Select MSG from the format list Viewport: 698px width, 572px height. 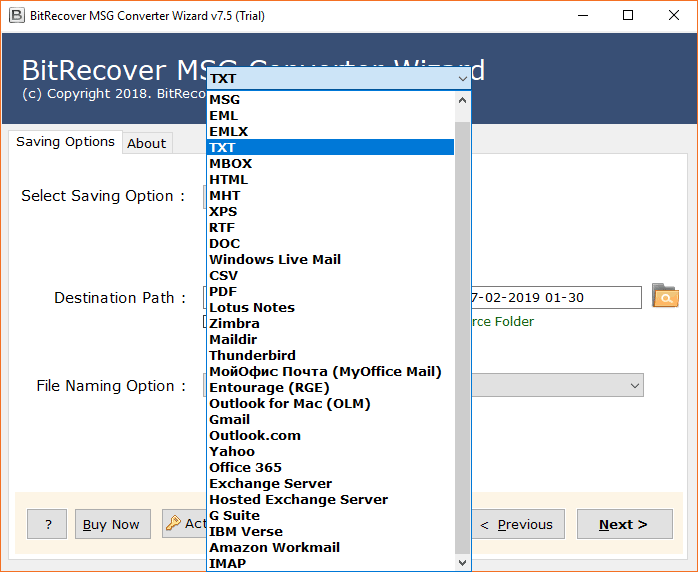tap(330, 100)
